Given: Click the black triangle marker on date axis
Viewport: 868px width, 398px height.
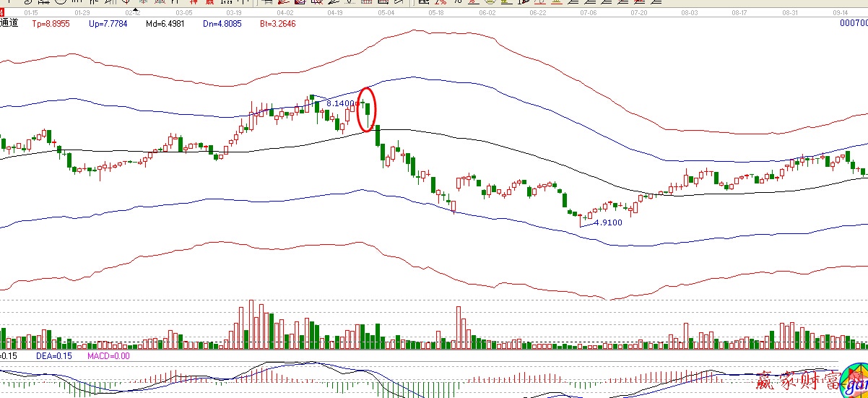Looking at the screenshot, I should [134, 11].
